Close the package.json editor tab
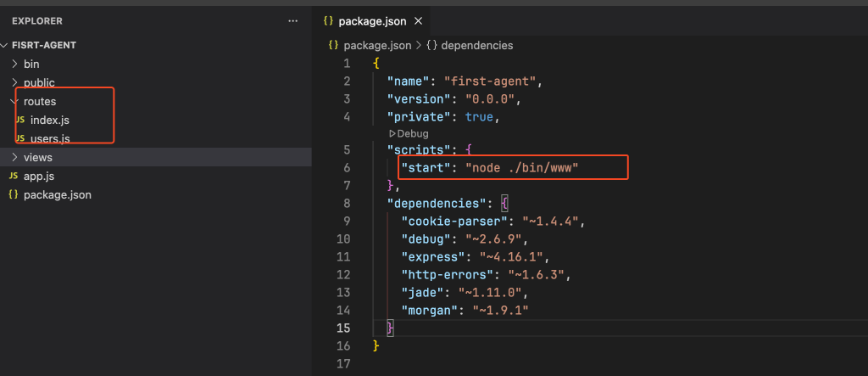This screenshot has width=868, height=376. (417, 20)
